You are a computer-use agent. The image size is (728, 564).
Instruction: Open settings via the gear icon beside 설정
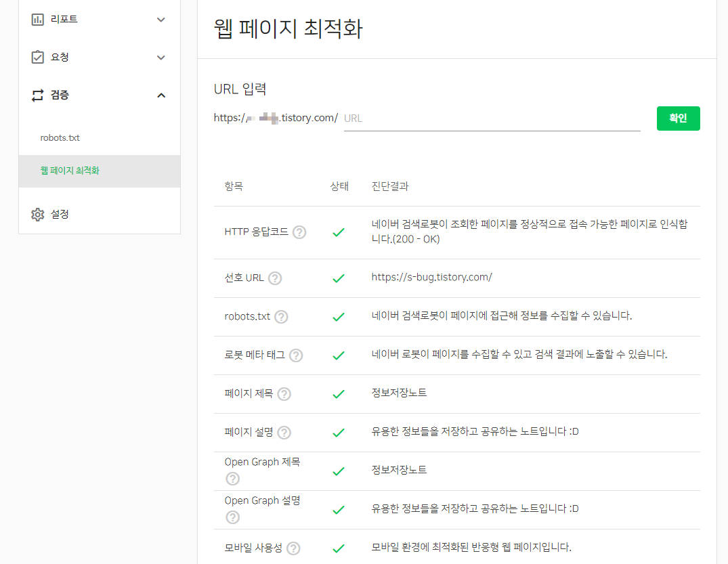tap(39, 213)
